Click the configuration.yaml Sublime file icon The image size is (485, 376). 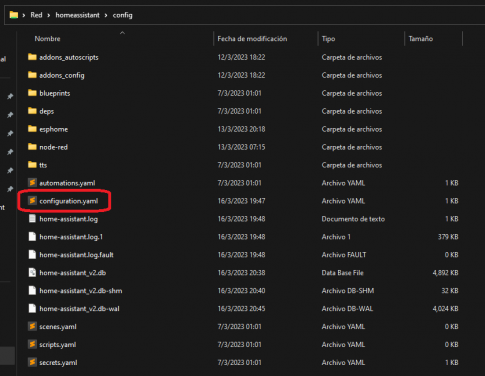(32, 201)
